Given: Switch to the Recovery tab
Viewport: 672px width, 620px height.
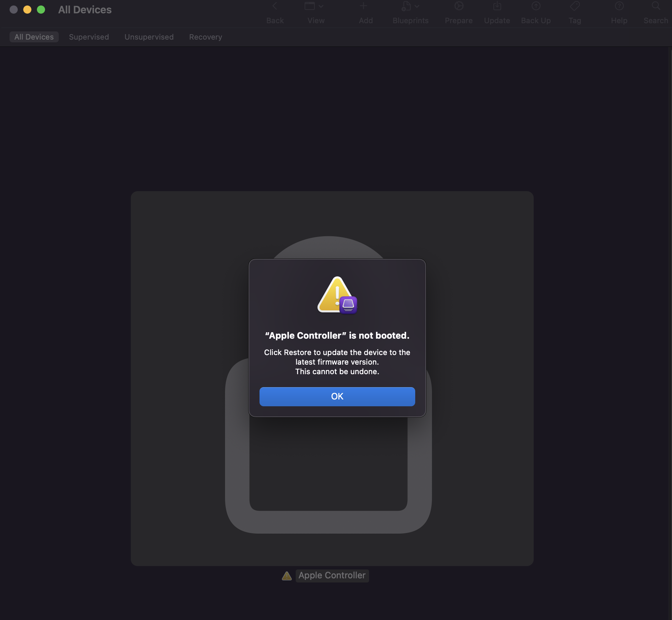Looking at the screenshot, I should pos(206,37).
